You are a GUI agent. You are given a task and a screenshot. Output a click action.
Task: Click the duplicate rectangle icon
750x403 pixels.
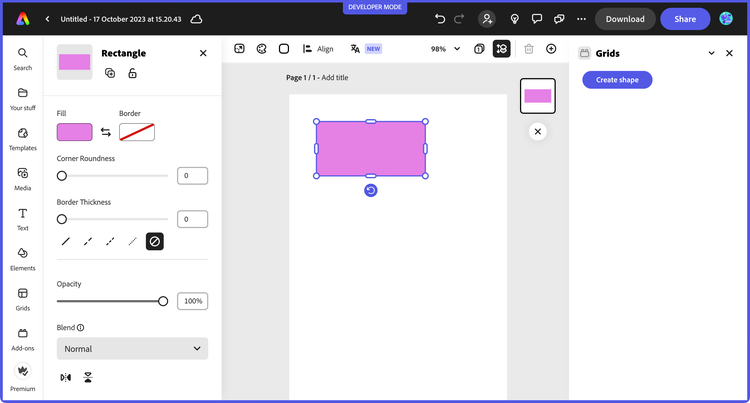pos(110,73)
